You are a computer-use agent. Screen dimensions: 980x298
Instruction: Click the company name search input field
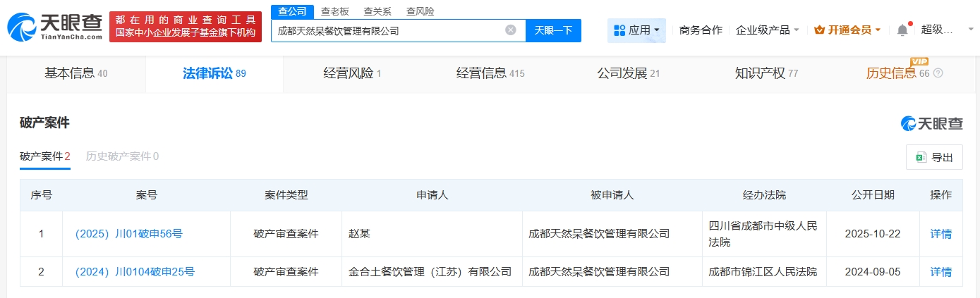click(x=388, y=30)
